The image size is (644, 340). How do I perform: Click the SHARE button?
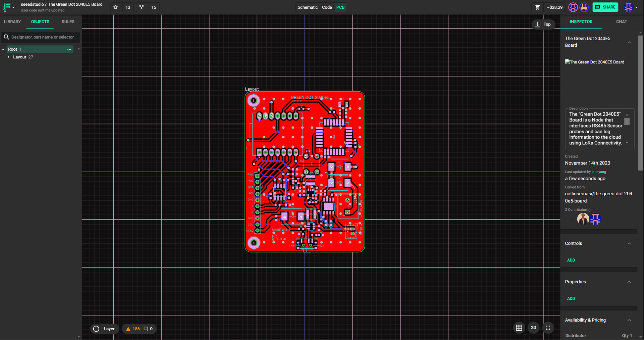tap(605, 7)
